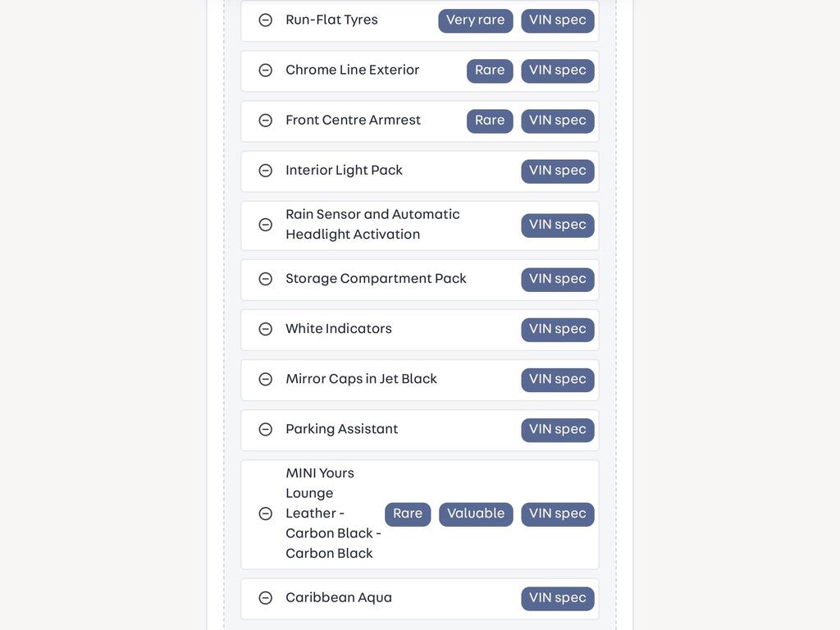Click the minus icon for MINI Yours Lounge Leather

point(265,514)
